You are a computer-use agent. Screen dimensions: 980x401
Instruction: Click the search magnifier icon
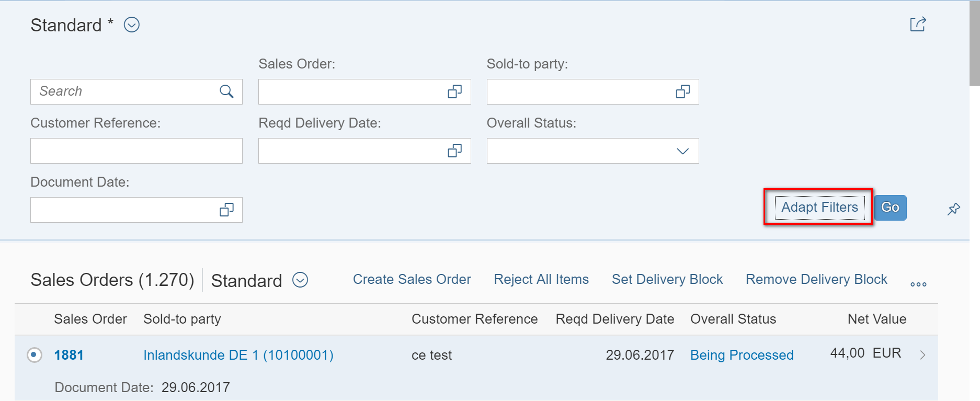tap(226, 91)
